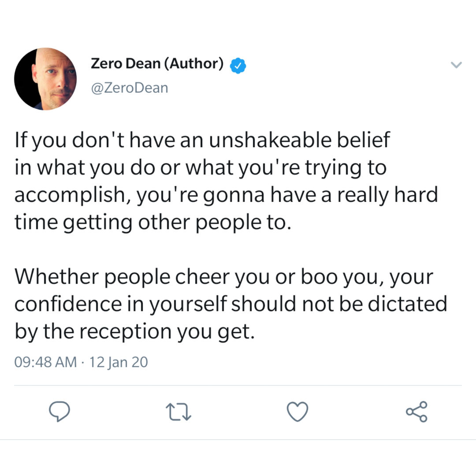
Task: Open Zero Dean's profile picture
Action: [45, 79]
